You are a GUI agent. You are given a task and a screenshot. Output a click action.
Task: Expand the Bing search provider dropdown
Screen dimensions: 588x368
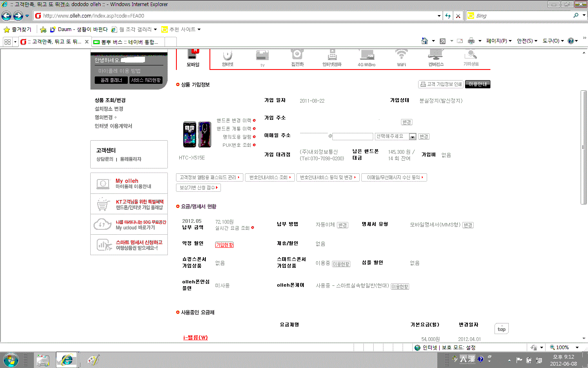(584, 16)
